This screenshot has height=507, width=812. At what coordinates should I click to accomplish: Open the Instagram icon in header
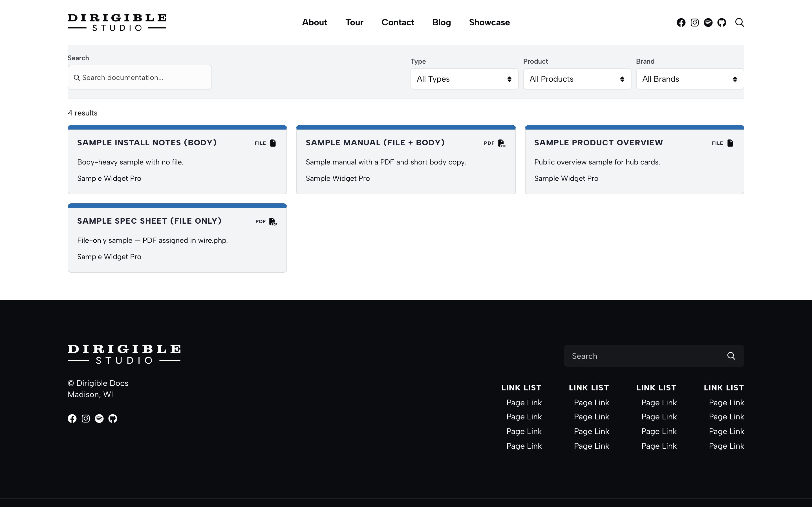[694, 23]
